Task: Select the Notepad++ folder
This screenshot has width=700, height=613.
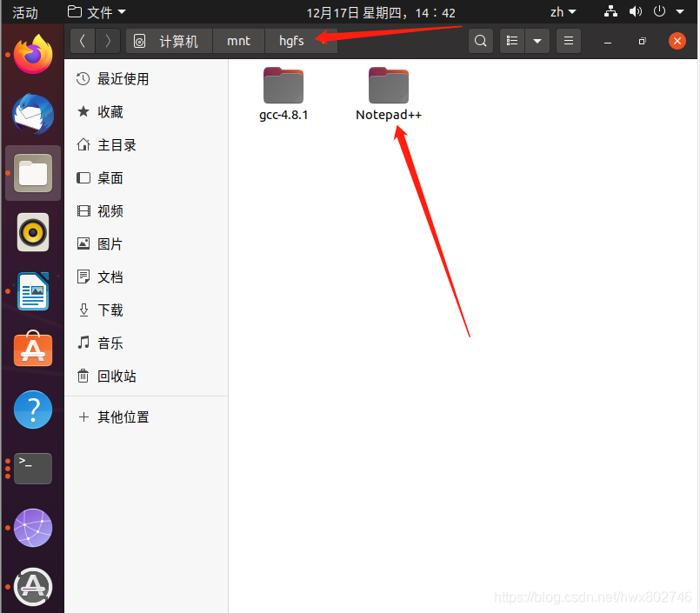Action: click(x=389, y=95)
